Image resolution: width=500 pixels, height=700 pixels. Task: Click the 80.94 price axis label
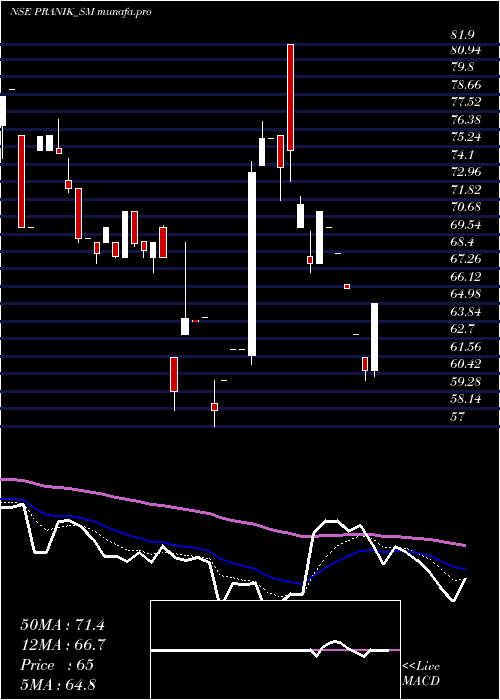466,50
